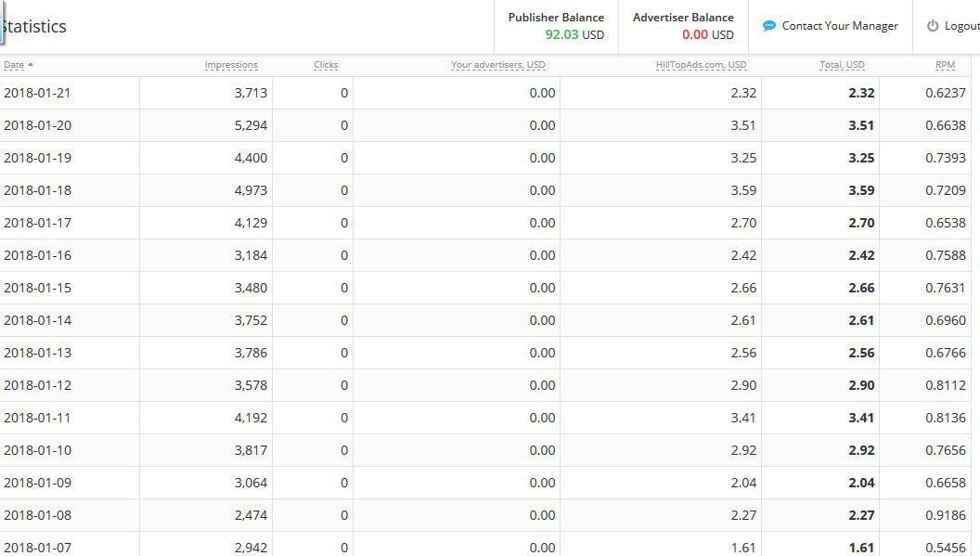
Task: Click the 'Your advertisers, USD' column header
Action: pyautogui.click(x=497, y=65)
